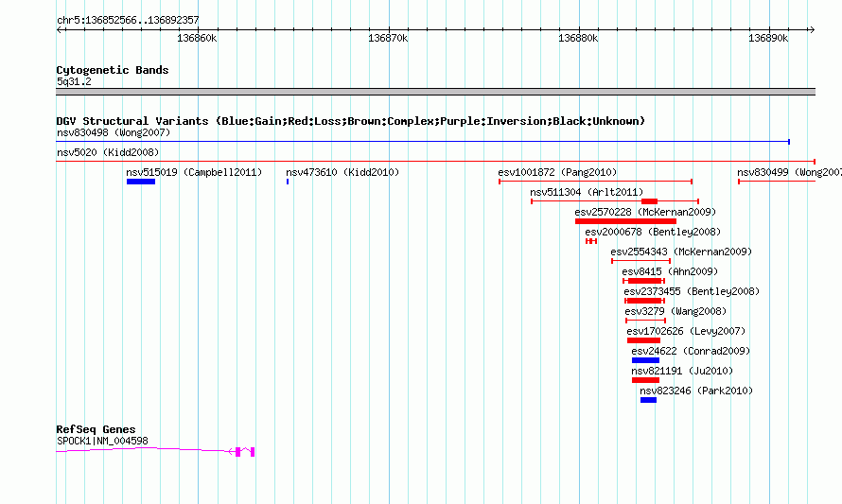The image size is (842, 504).
Task: Select the esv1702626 (Levy2007) label
Action: [686, 331]
